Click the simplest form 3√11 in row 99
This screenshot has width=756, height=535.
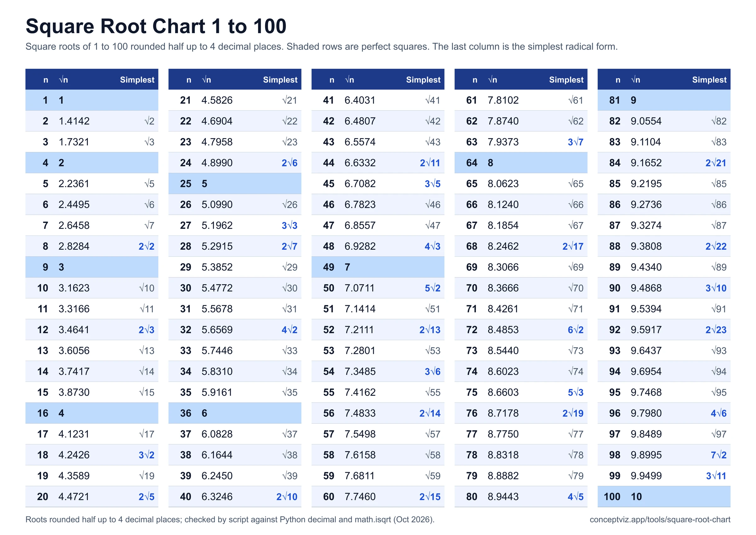click(x=716, y=476)
